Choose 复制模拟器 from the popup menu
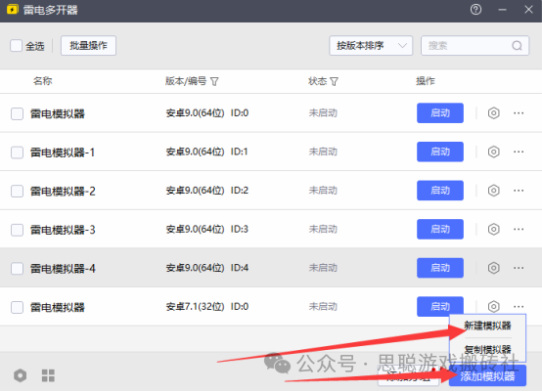Image resolution: width=542 pixels, height=392 pixels. (x=487, y=349)
